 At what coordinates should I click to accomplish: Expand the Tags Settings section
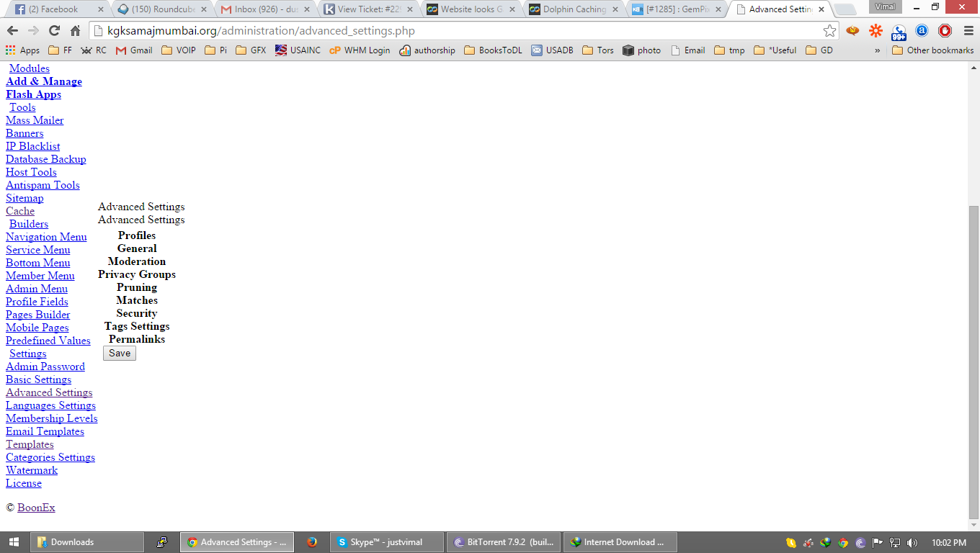click(137, 326)
